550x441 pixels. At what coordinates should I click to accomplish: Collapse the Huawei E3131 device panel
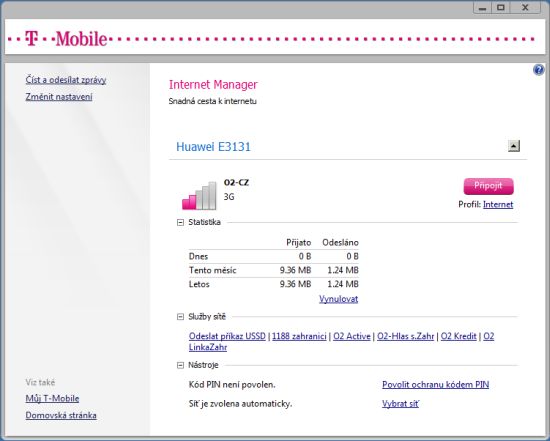pyautogui.click(x=514, y=146)
